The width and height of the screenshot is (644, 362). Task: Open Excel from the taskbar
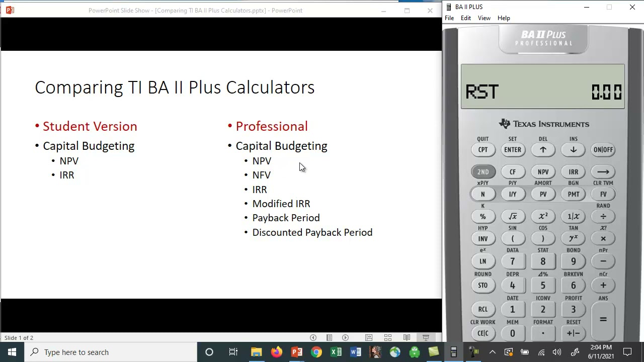(336, 352)
